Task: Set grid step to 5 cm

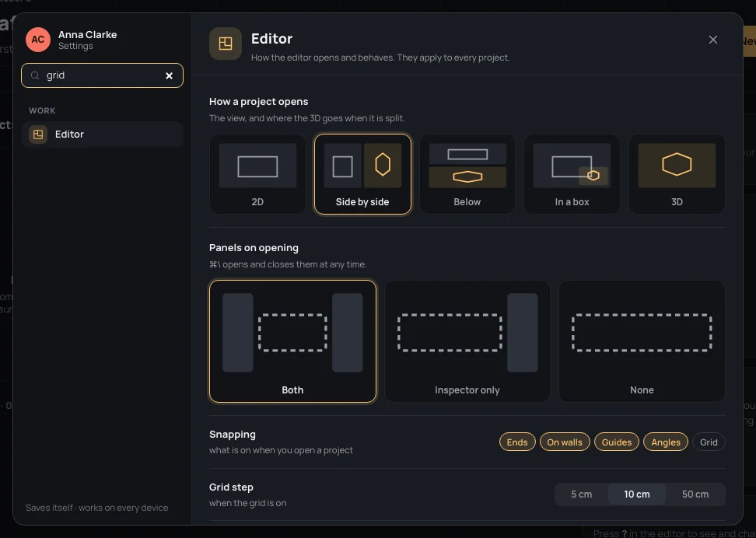Action: (582, 494)
